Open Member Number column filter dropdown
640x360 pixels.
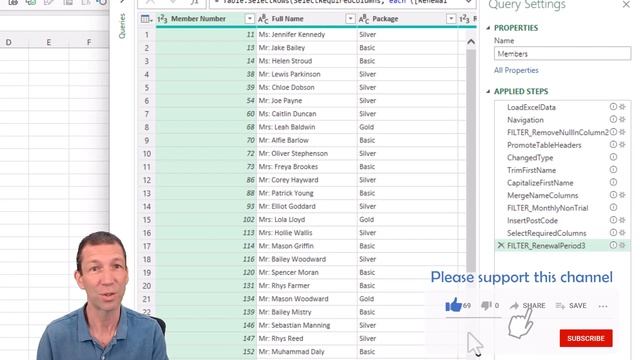[x=249, y=19]
